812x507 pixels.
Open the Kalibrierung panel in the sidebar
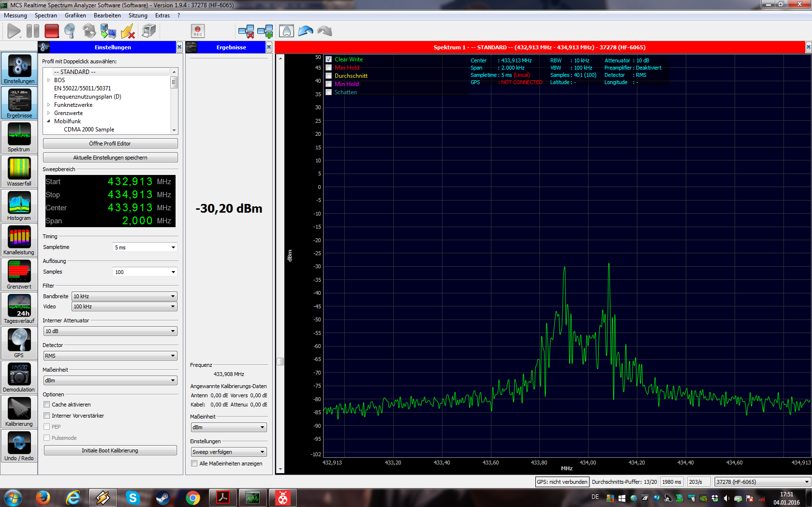click(x=19, y=412)
